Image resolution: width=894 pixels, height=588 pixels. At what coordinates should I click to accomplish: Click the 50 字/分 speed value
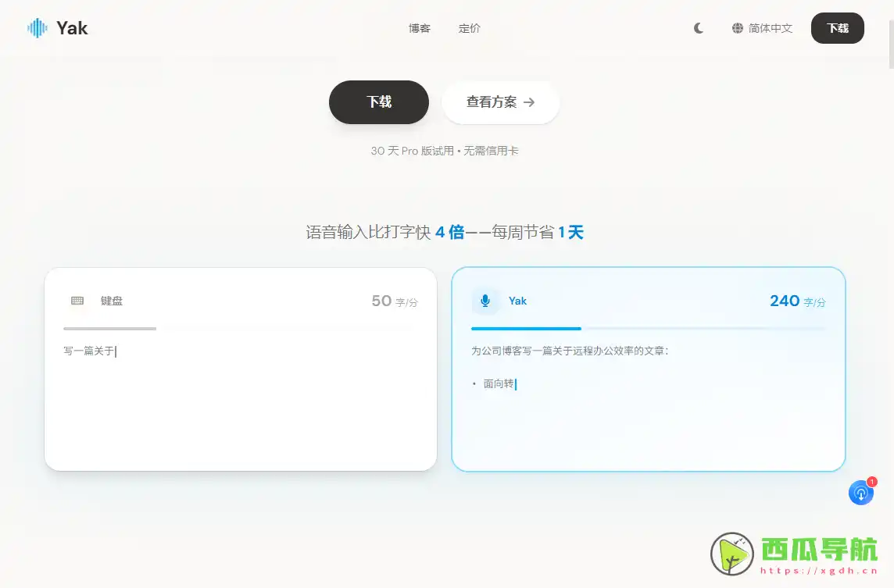point(395,301)
